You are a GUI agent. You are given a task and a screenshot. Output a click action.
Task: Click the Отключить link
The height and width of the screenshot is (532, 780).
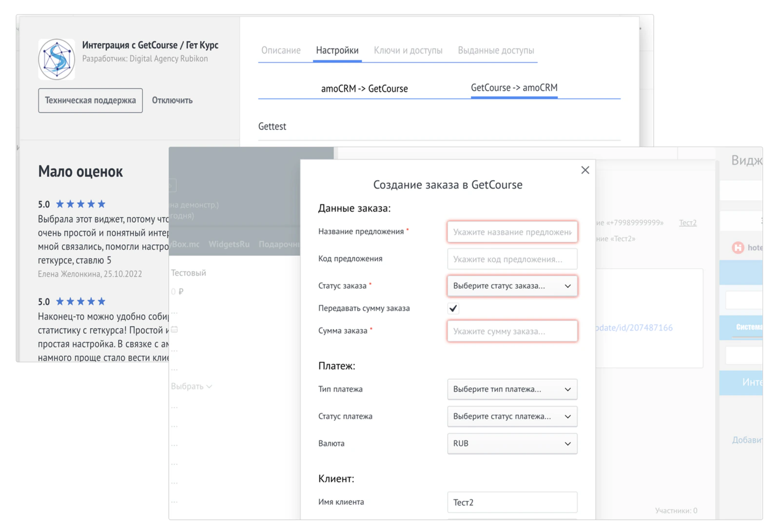pyautogui.click(x=172, y=100)
